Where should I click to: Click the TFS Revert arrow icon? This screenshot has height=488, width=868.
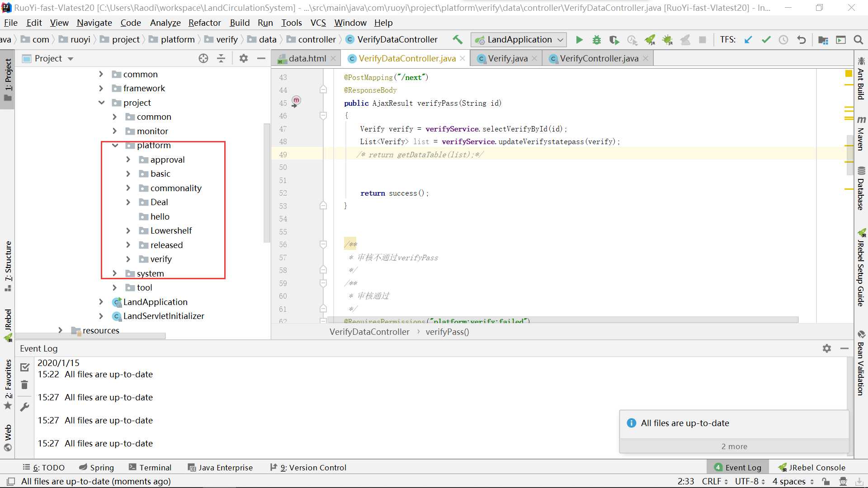click(x=802, y=40)
